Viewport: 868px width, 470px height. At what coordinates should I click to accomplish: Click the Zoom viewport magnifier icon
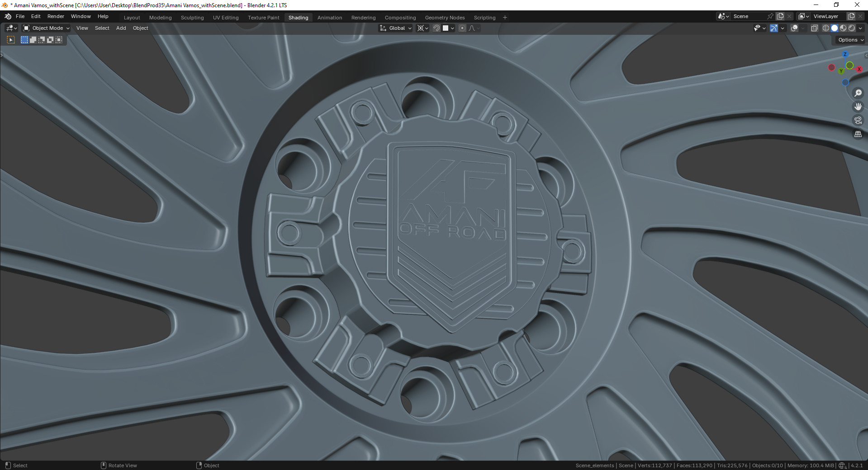click(x=858, y=93)
